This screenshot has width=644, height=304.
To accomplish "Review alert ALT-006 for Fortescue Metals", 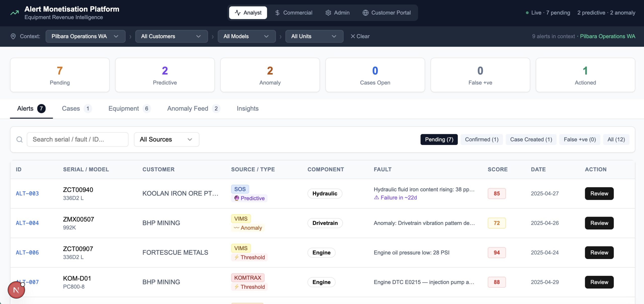I will [599, 252].
